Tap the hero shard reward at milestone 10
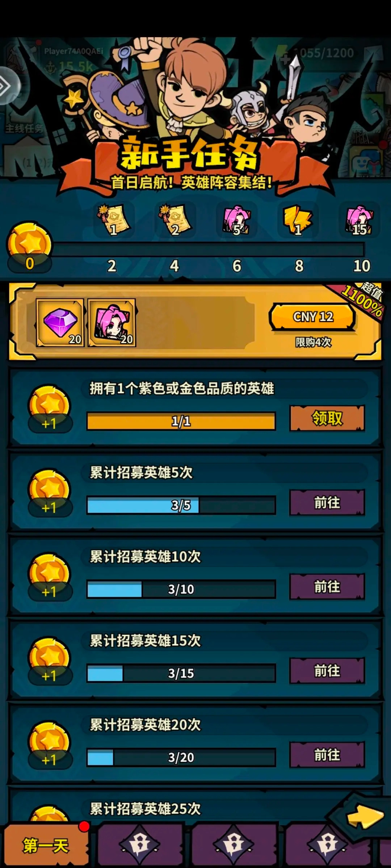 (360, 220)
